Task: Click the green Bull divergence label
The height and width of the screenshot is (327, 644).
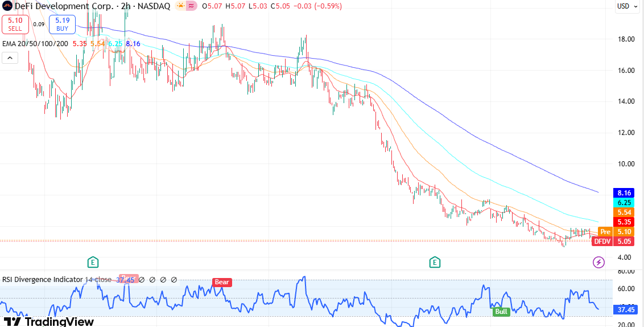Action: (501, 312)
